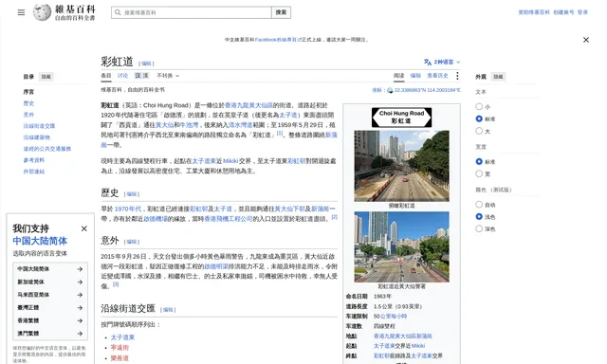
Task: Open the overhead Choi Hung Road photo
Action: coord(402,166)
